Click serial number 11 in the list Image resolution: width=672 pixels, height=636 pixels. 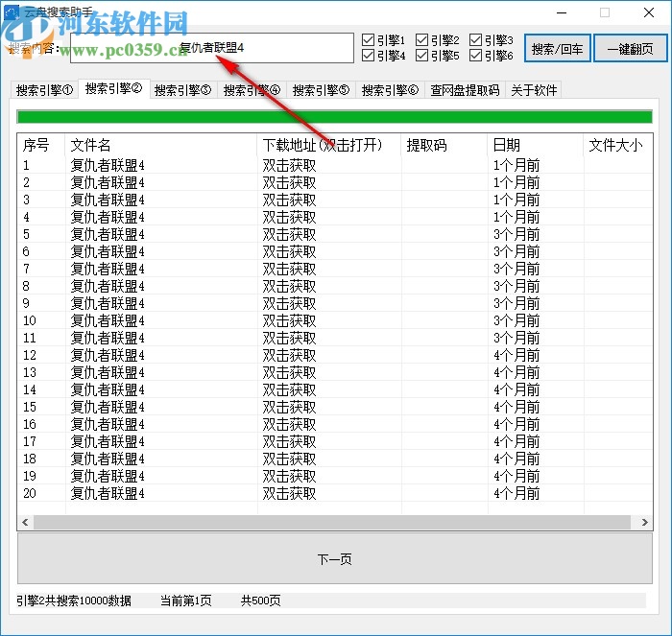pyautogui.click(x=30, y=338)
